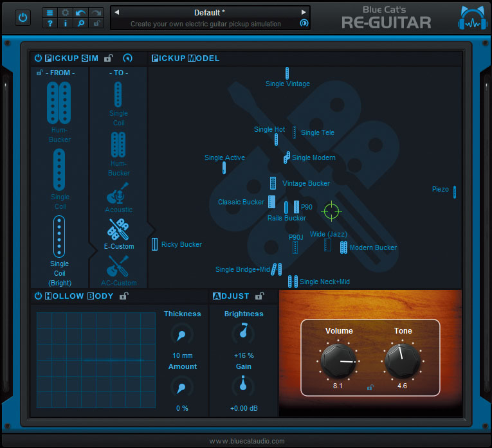Pick the Single Bridge+Mid pickup model
The height and width of the screenshot is (448, 492).
coord(277,269)
